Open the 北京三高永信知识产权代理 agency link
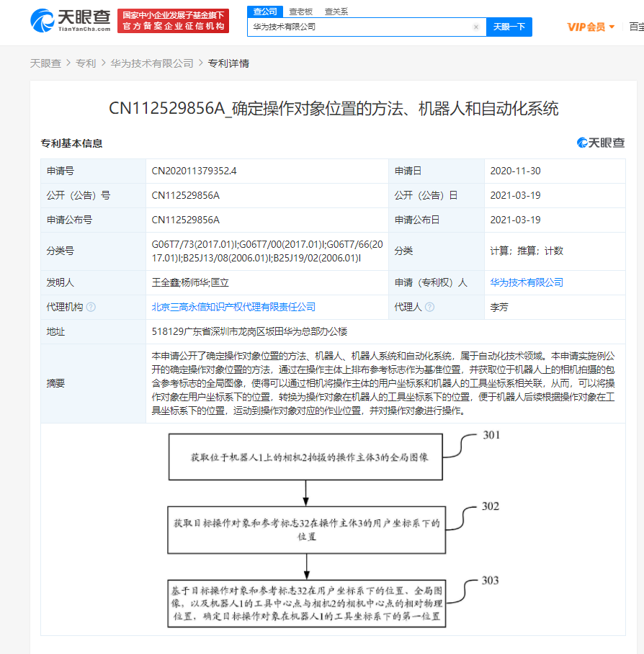 click(233, 307)
